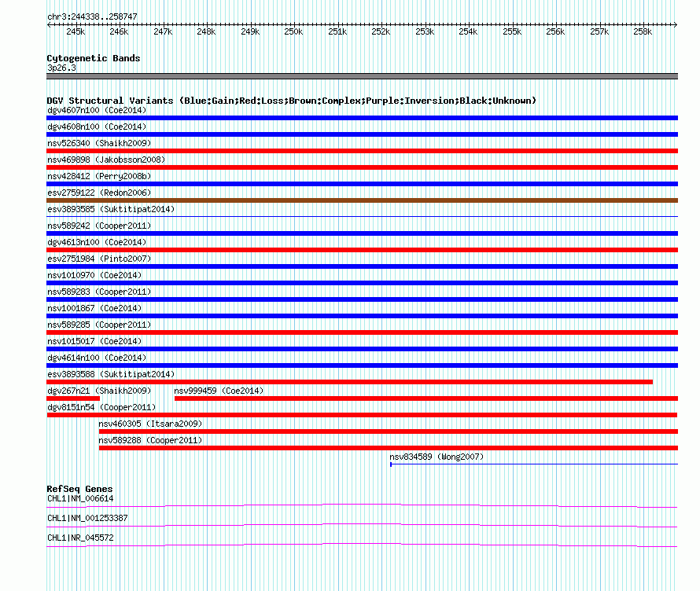
Task: Open esv3893588 (Suktitipat2014) variant label
Action: 111,374
